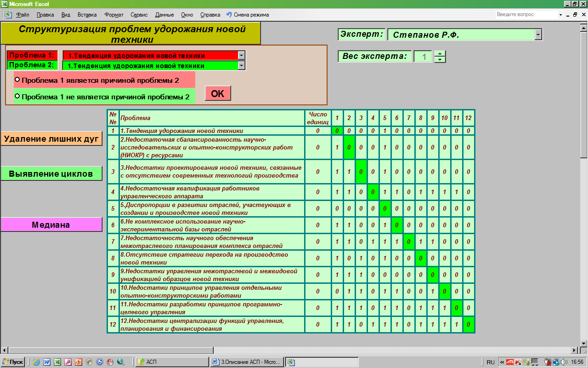This screenshot has height=368, width=588.
Task: Click the Выявление циклов button
Action: click(x=51, y=173)
